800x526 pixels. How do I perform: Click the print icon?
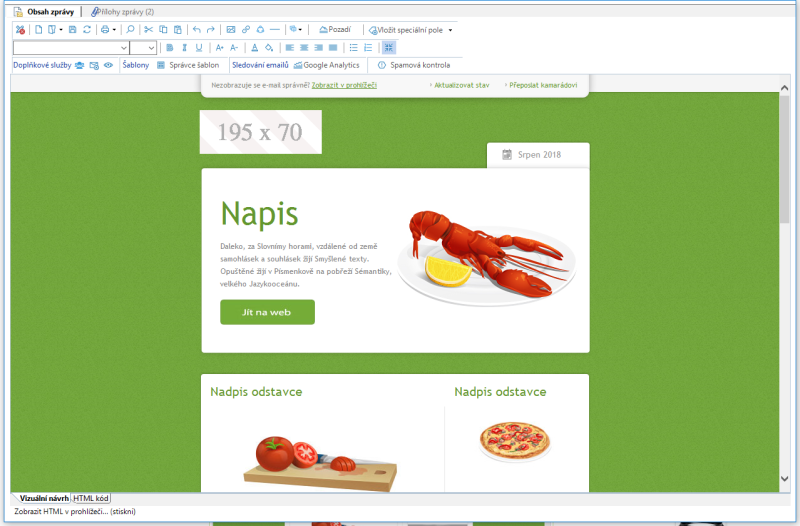click(x=104, y=30)
